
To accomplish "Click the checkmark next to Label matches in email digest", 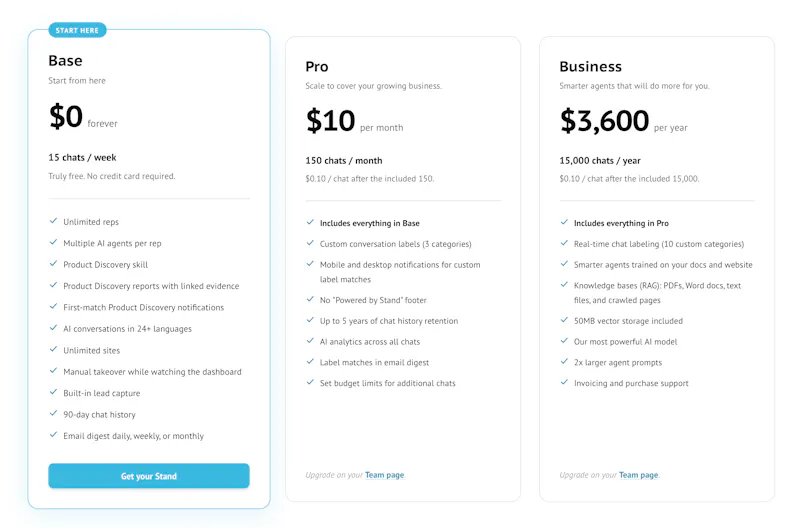I will click(310, 362).
